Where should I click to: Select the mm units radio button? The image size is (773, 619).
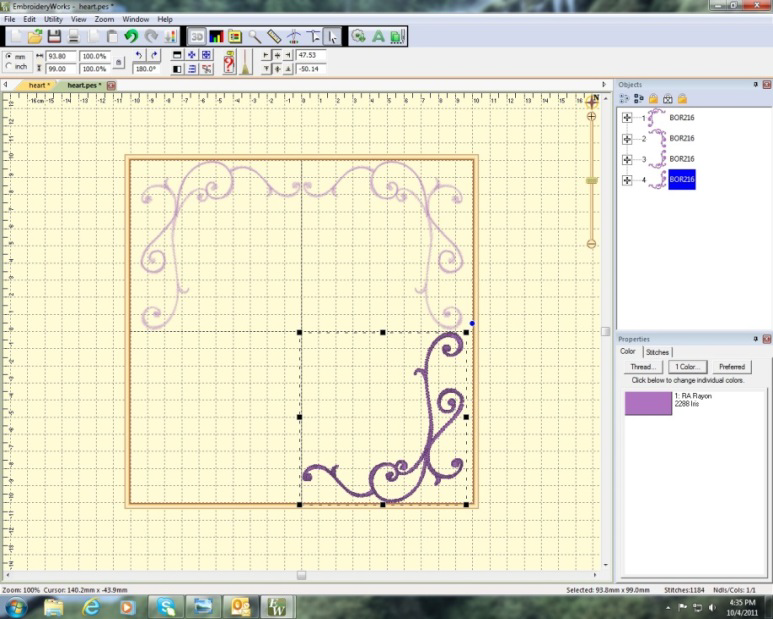(x=9, y=57)
